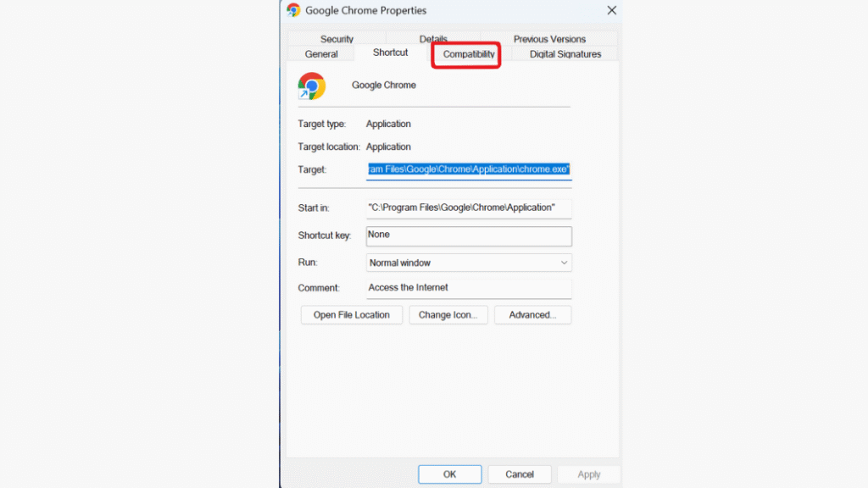The height and width of the screenshot is (488, 868).
Task: Click the Target path field
Action: [468, 169]
